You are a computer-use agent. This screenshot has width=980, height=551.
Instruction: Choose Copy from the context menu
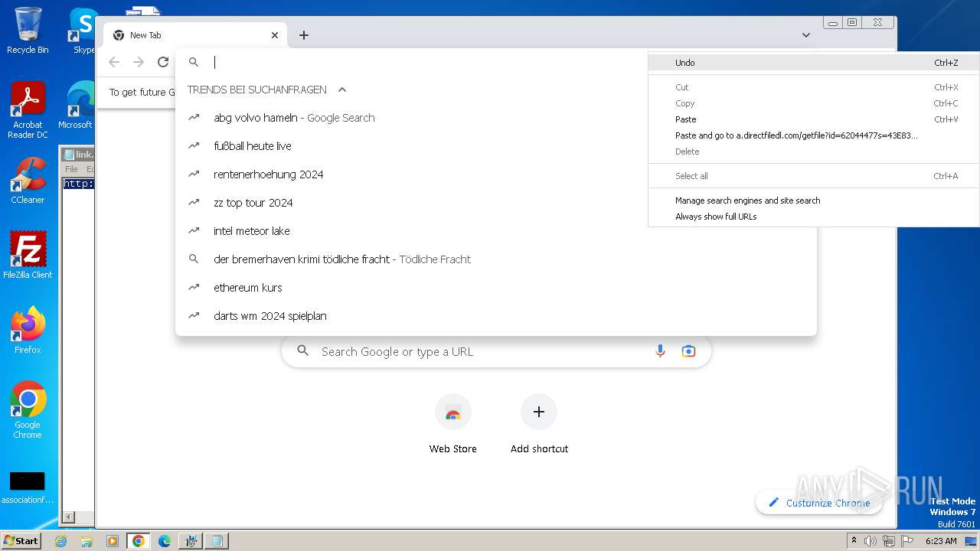[x=814, y=103]
